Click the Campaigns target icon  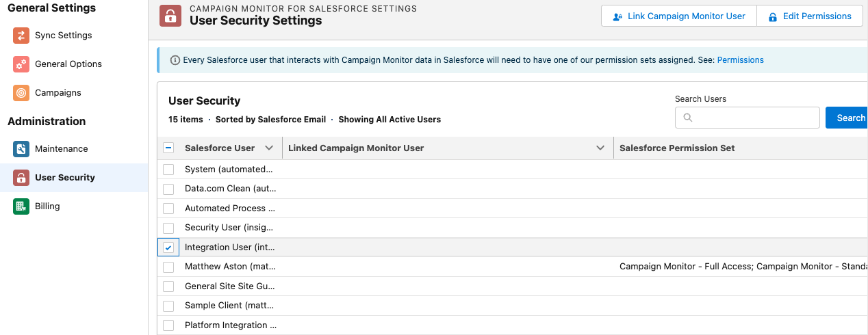(x=21, y=93)
